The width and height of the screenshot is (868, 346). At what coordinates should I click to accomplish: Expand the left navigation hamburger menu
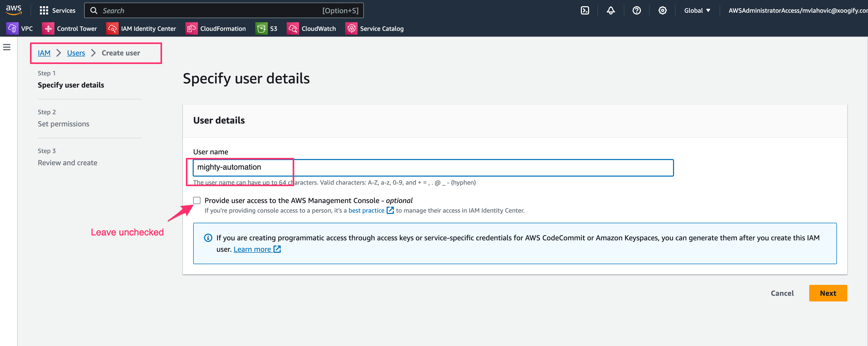tap(7, 47)
